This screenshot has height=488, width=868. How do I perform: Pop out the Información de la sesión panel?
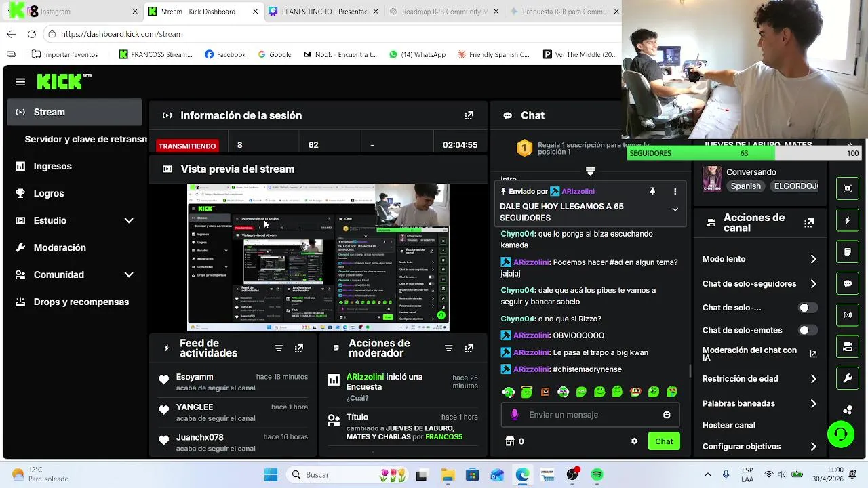tap(469, 115)
